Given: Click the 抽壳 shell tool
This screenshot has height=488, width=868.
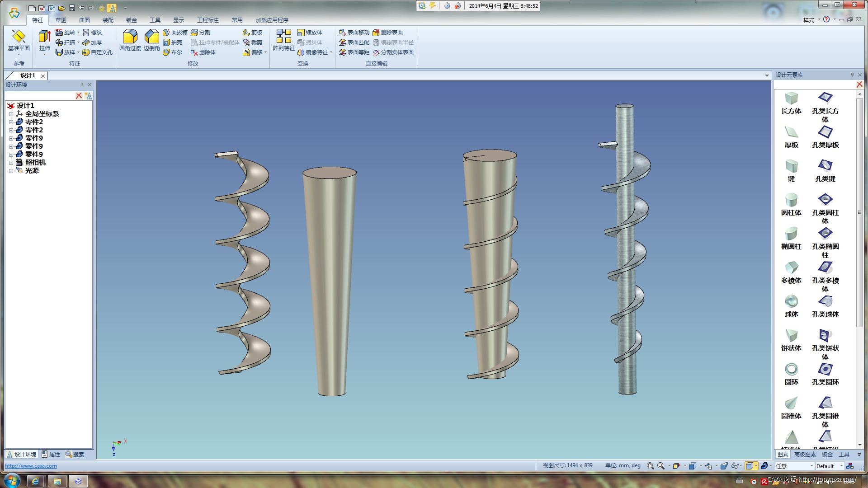Looking at the screenshot, I should click(x=173, y=42).
